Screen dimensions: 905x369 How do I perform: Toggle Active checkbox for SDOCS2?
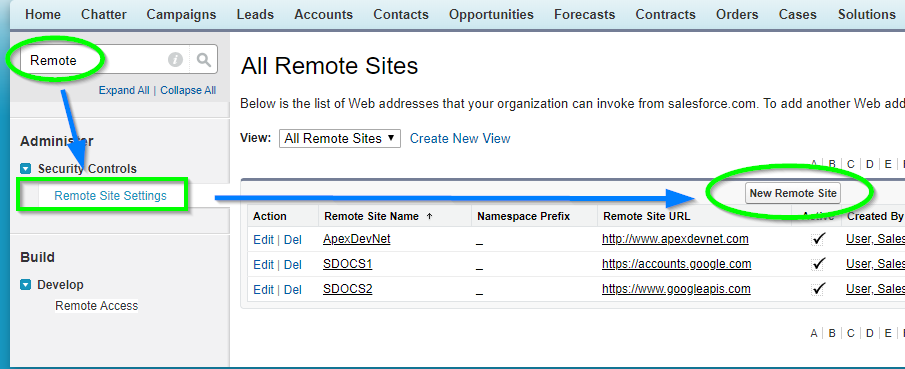pyautogui.click(x=818, y=289)
